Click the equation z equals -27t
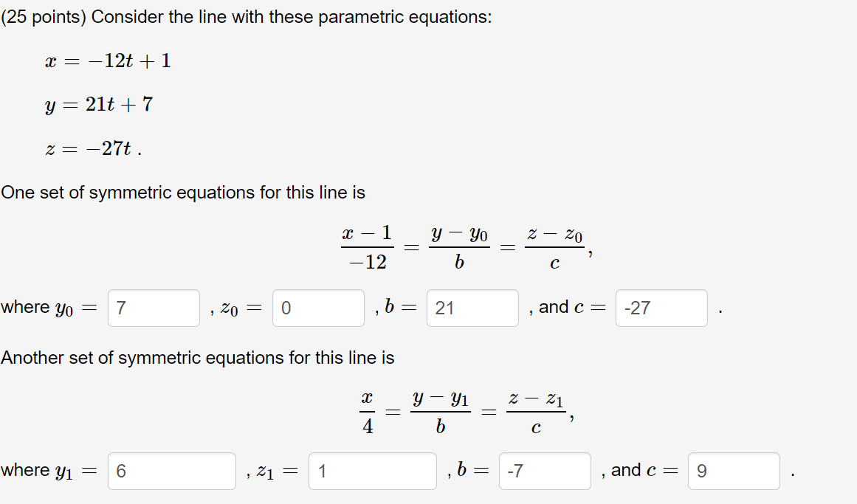Screen dimensions: 857x504 click(92, 149)
